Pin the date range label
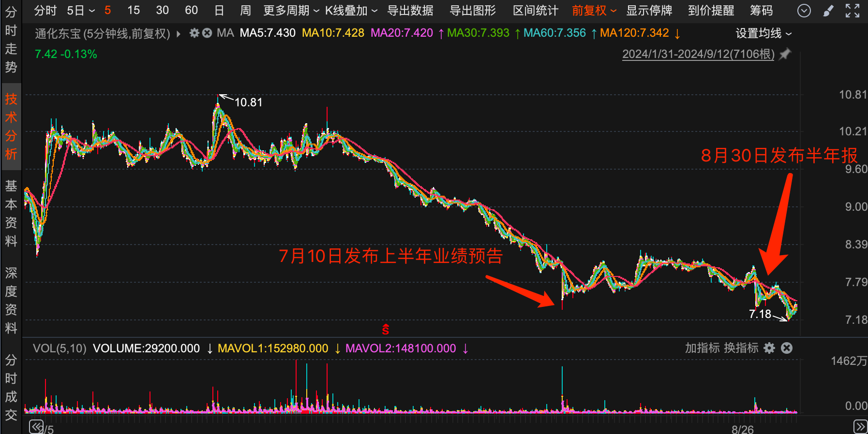The height and width of the screenshot is (434, 868). [785, 54]
